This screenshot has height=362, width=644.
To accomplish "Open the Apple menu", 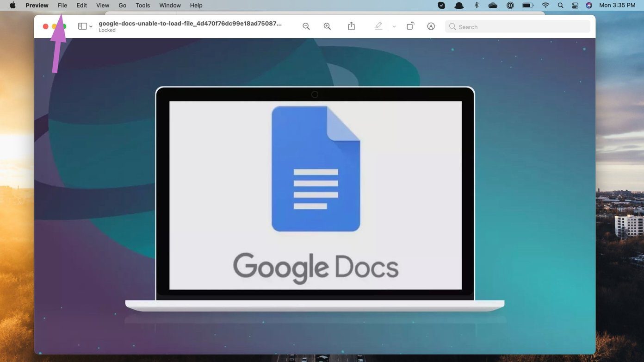I will [12, 5].
